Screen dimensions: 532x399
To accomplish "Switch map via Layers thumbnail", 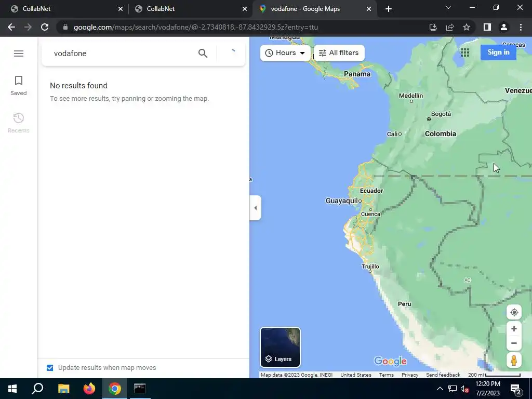I will pyautogui.click(x=280, y=348).
